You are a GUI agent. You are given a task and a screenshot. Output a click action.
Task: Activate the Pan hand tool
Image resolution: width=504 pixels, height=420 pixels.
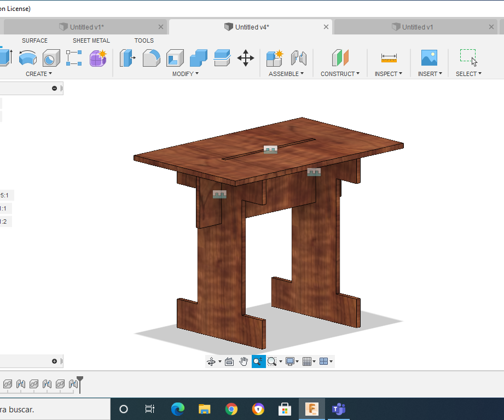point(244,361)
